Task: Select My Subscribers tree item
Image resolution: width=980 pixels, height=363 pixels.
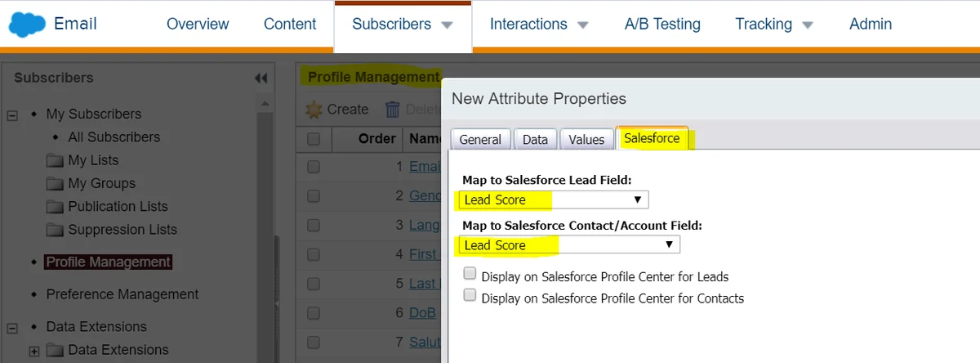Action: [x=94, y=114]
